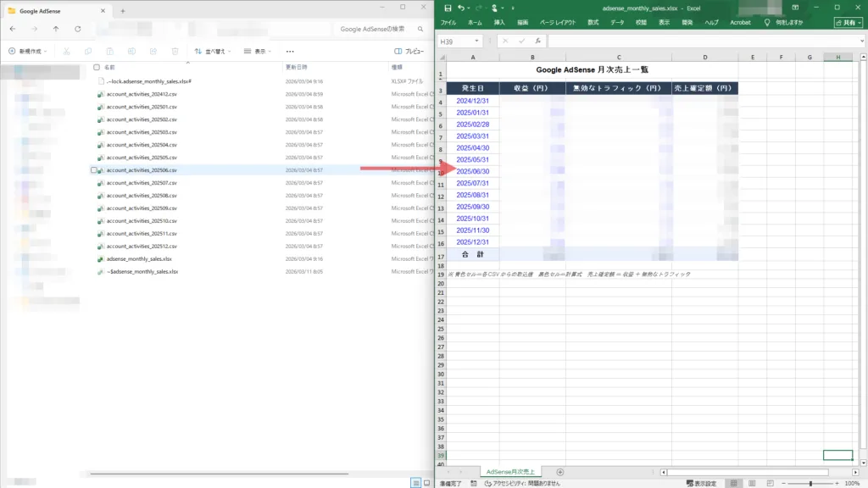
Task: Tick the select-all checkbox beside 名前
Action: point(97,67)
